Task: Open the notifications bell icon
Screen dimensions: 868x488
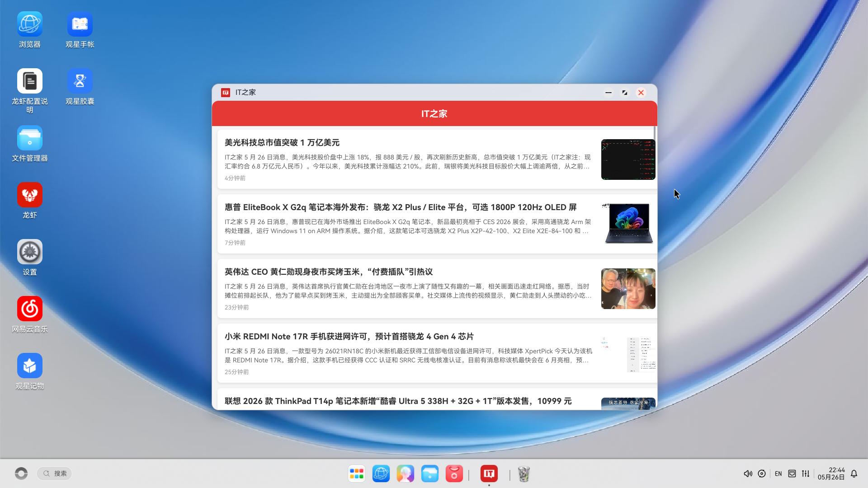Action: tap(854, 474)
